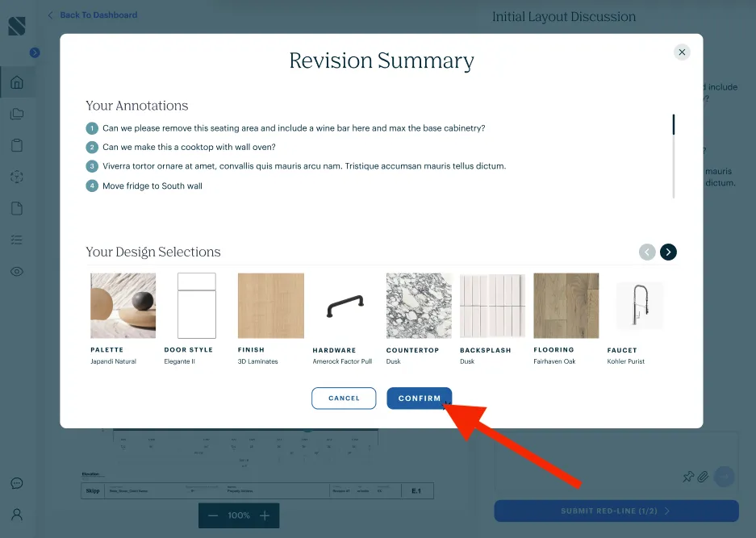Close the Revision Summary modal

coord(682,52)
